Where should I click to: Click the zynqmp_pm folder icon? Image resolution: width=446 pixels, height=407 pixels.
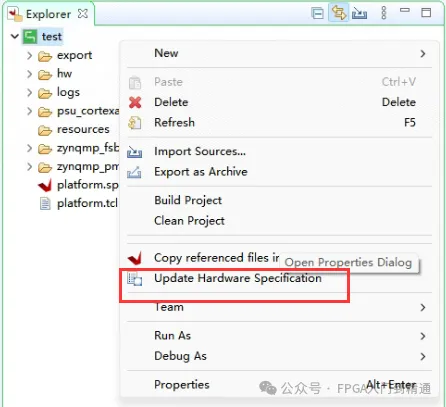[x=45, y=168]
